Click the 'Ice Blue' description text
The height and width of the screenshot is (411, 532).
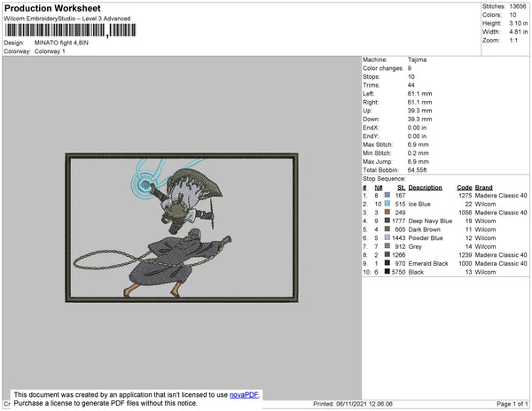pyautogui.click(x=419, y=204)
